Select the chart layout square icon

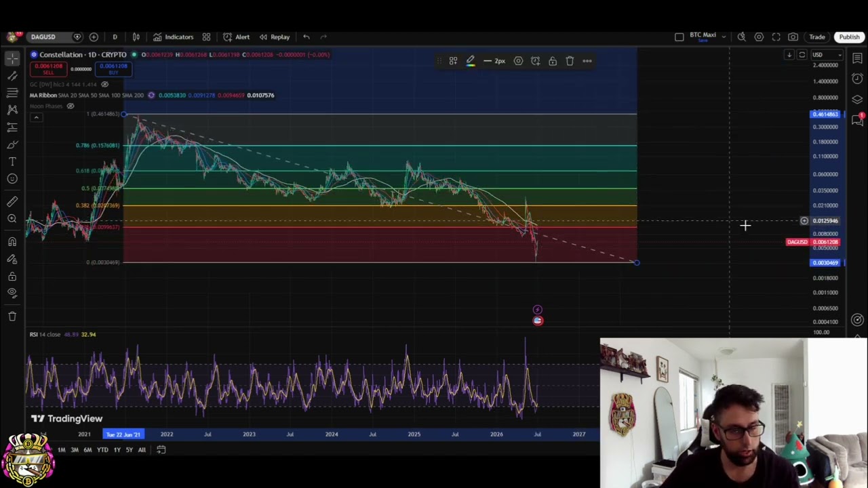(x=679, y=37)
